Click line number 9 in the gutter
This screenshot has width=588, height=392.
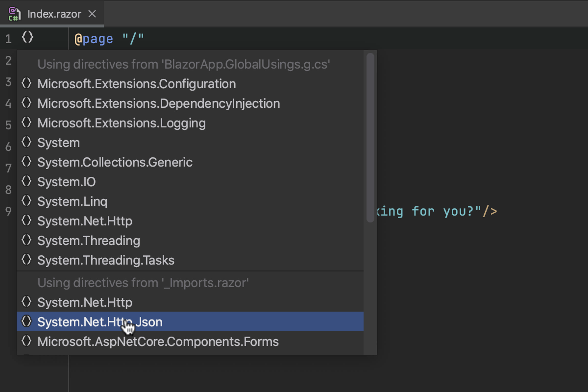8,211
